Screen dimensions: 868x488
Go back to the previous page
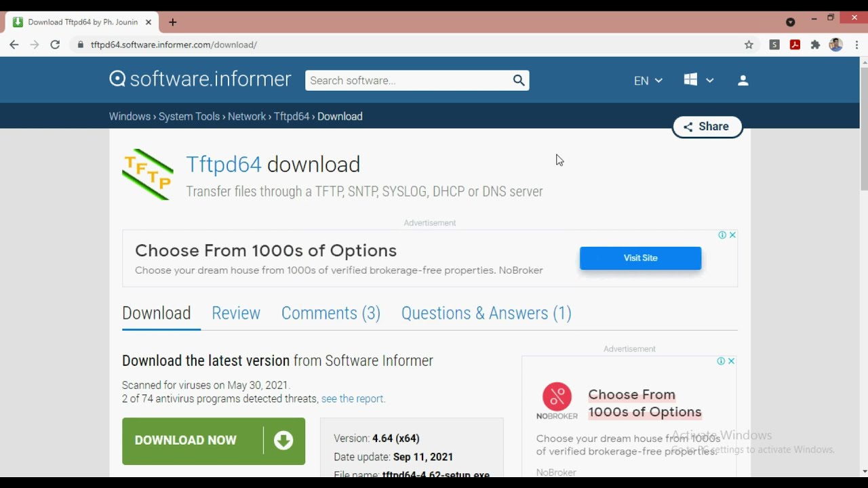14,45
